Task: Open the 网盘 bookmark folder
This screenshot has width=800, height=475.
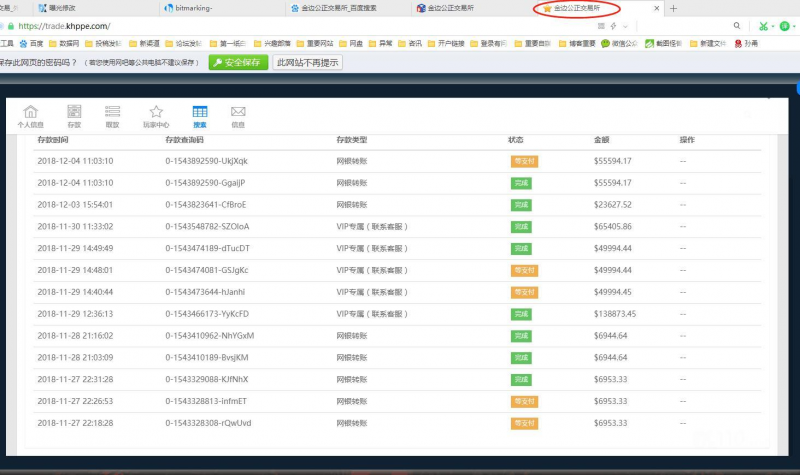Action: [351, 44]
